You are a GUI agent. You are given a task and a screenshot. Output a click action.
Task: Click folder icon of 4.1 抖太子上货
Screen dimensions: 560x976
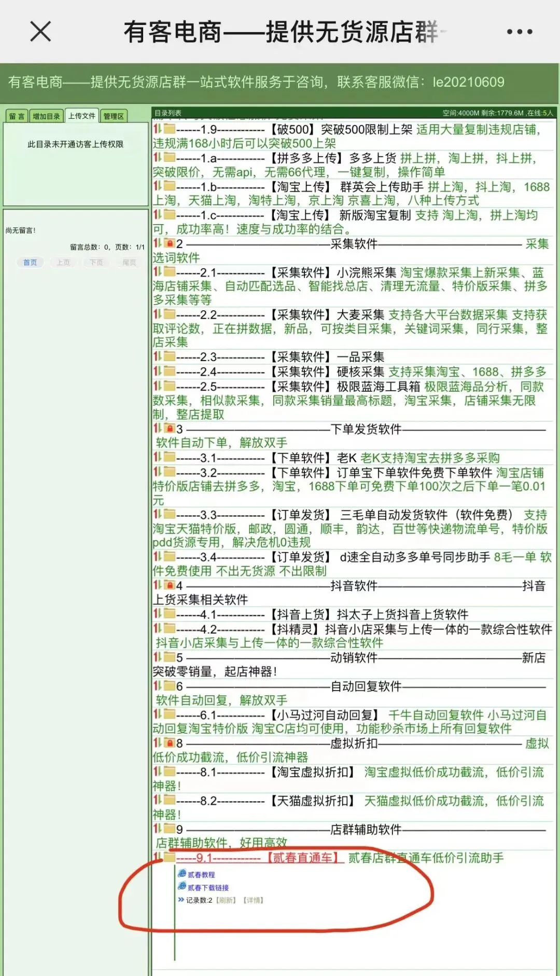coord(170,613)
